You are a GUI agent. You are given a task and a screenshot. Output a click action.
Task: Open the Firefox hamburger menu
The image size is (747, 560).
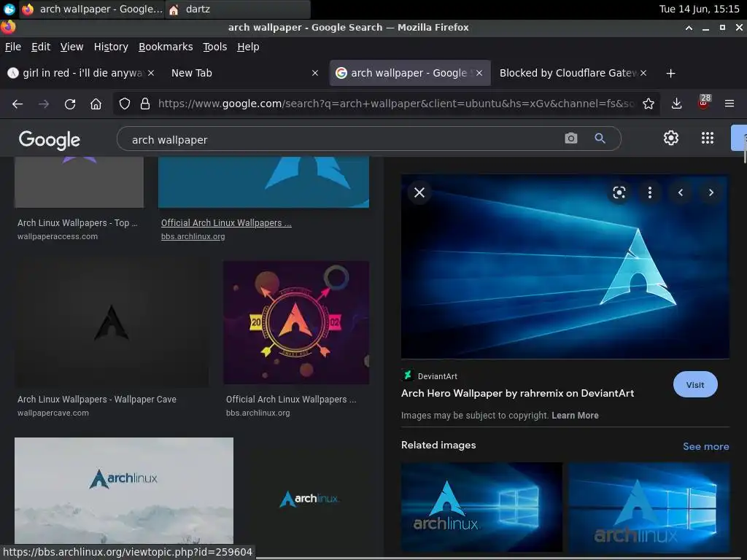click(x=729, y=104)
